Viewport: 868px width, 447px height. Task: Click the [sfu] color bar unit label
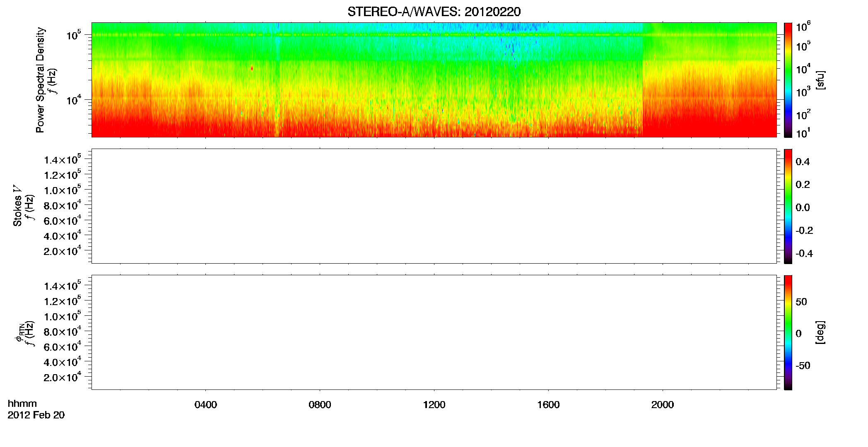820,80
